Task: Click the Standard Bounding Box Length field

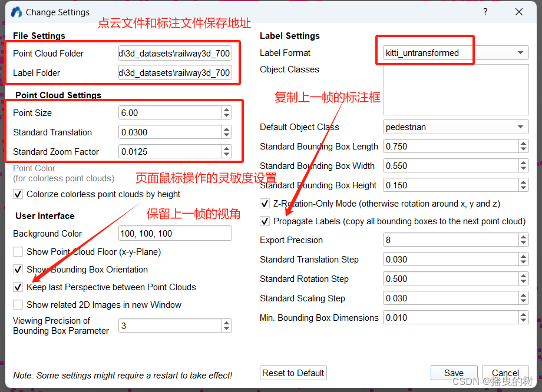Action: pos(451,147)
